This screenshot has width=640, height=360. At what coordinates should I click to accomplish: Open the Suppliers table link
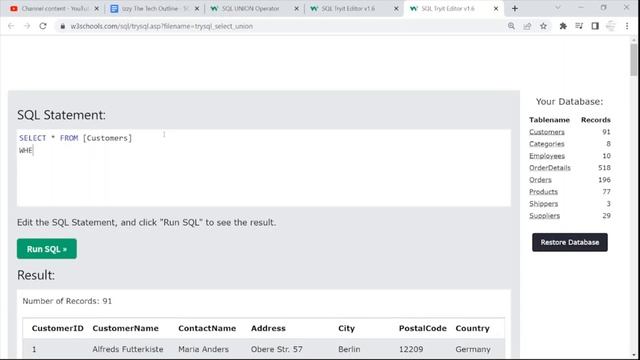point(544,216)
